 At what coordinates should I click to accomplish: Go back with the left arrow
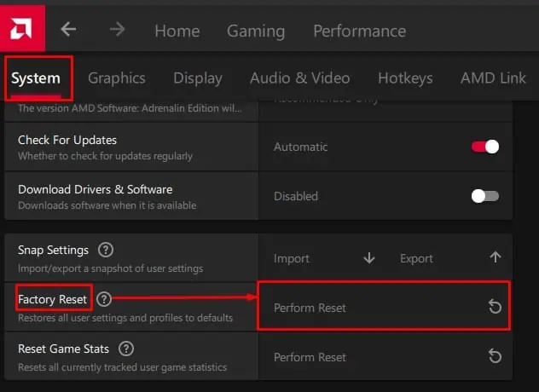[x=68, y=30]
